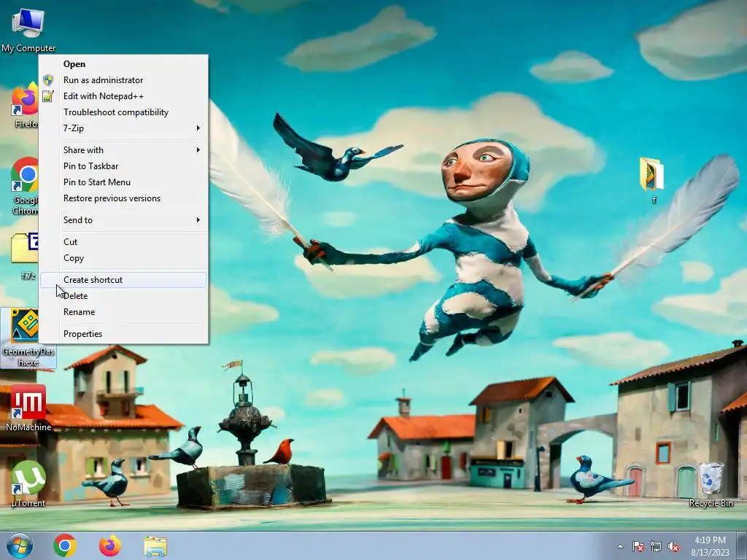
Task: Open the Action Center flag icon
Action: click(x=638, y=546)
